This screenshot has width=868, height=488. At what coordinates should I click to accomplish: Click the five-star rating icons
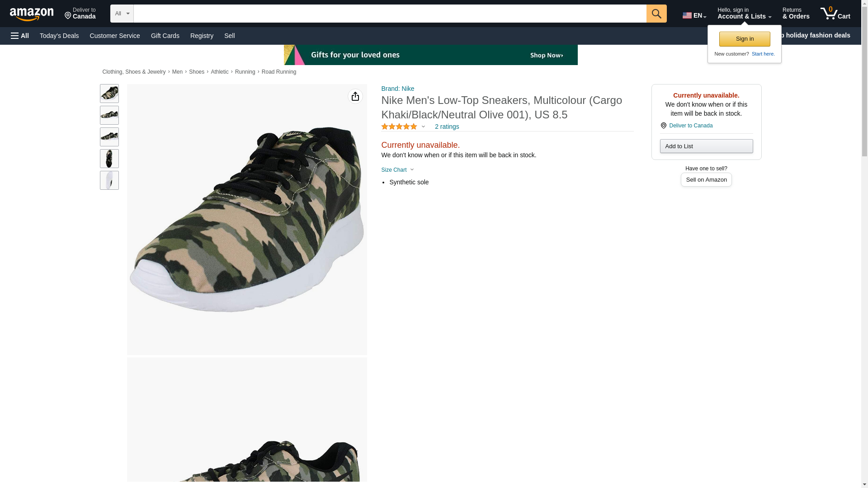[x=399, y=127]
